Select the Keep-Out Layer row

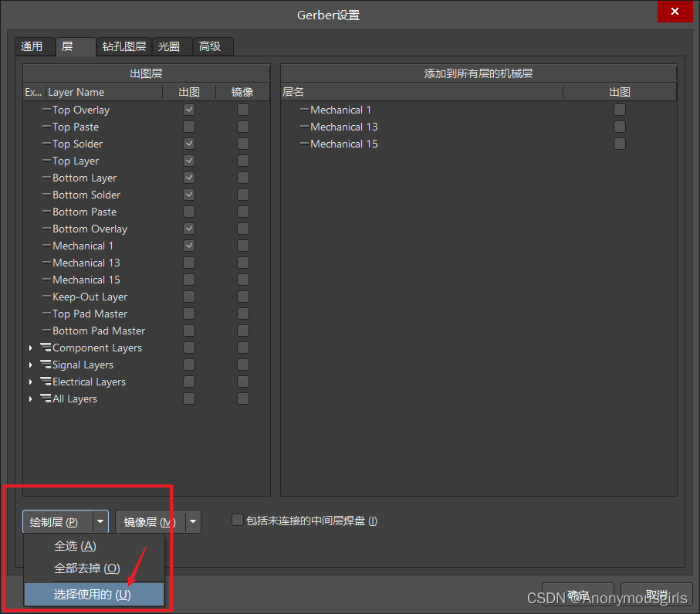(x=90, y=297)
